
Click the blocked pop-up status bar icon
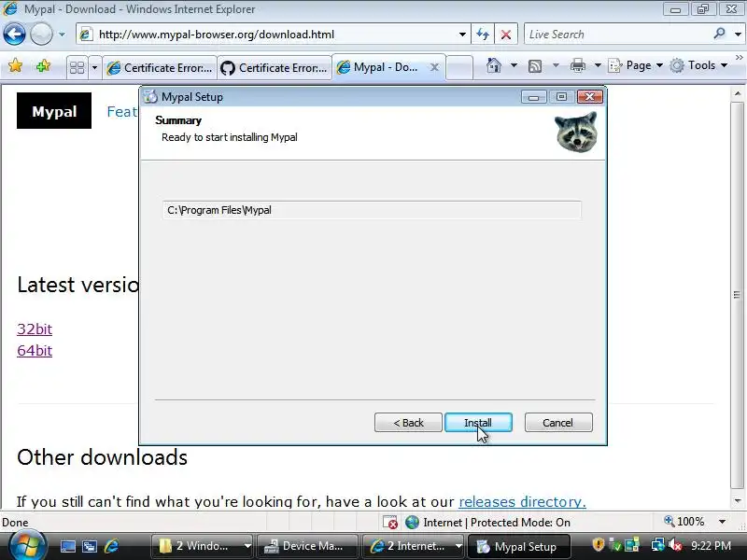390,523
